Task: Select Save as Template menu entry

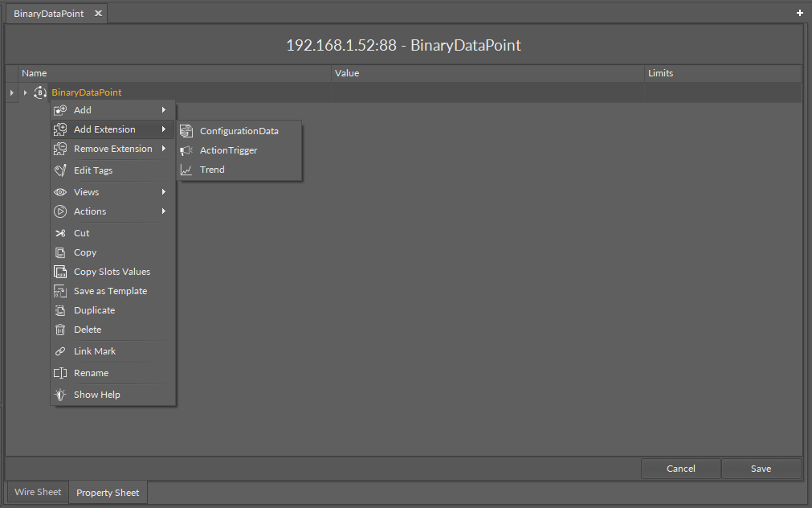Action: pos(110,291)
